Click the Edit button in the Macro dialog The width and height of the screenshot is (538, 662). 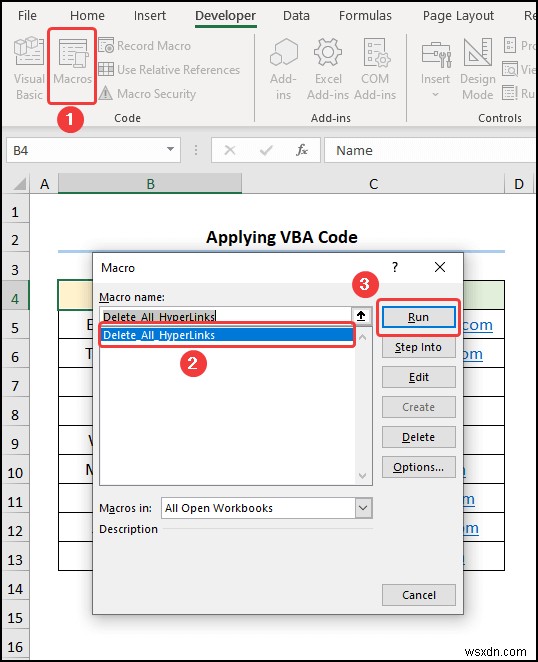[x=418, y=377]
